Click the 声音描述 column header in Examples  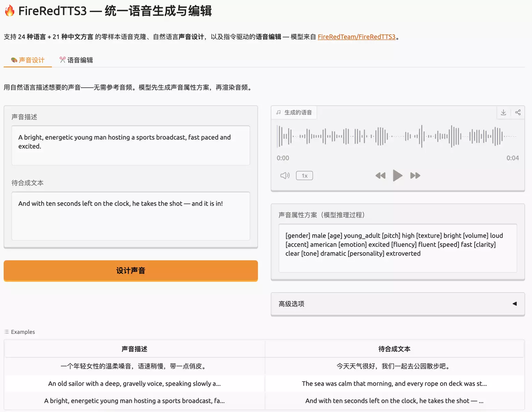point(135,349)
